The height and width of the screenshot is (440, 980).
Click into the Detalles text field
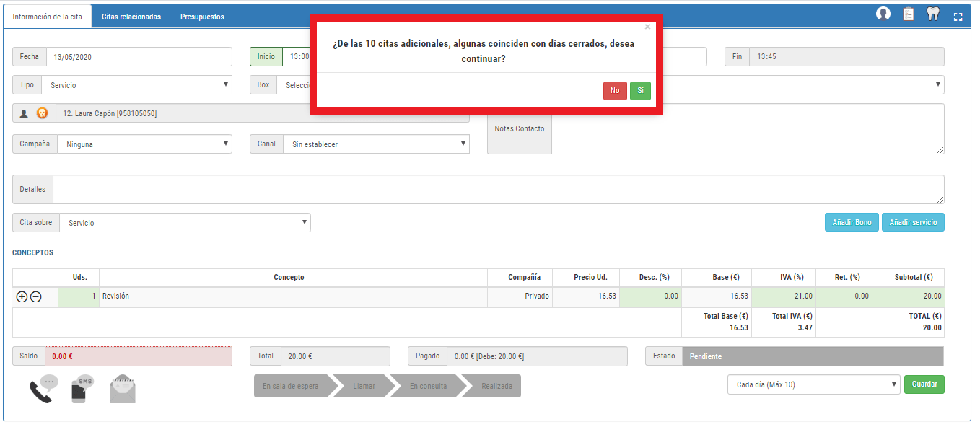(x=498, y=190)
